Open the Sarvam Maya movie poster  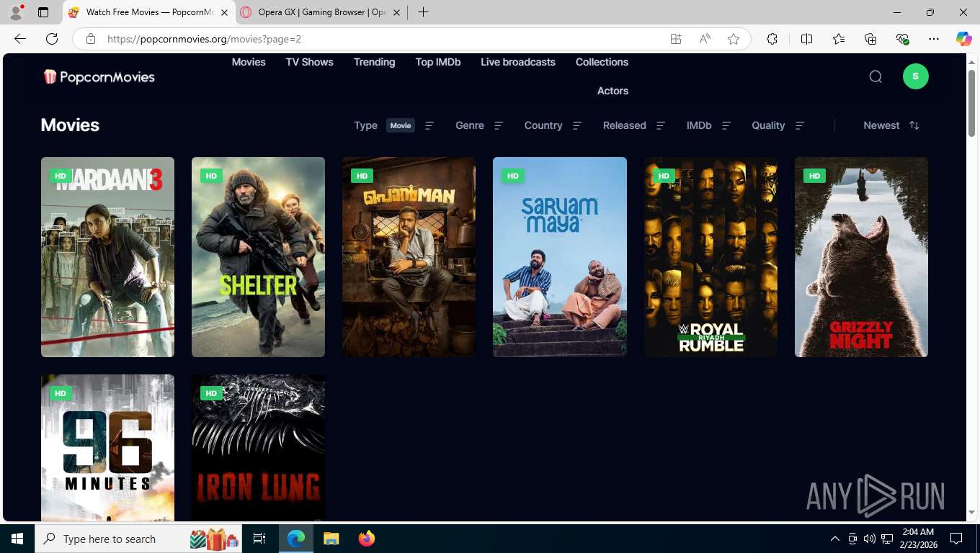(x=560, y=257)
